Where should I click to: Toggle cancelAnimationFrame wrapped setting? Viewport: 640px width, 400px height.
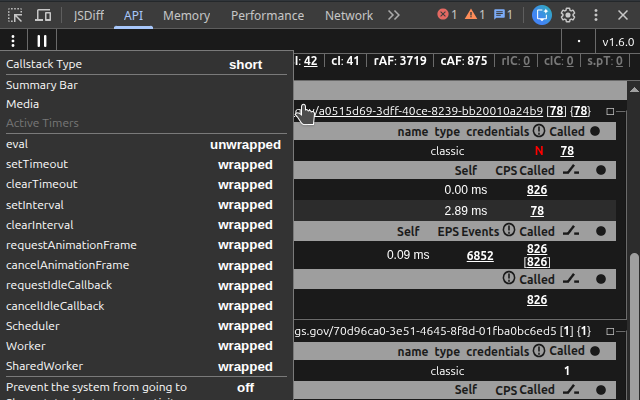point(245,265)
